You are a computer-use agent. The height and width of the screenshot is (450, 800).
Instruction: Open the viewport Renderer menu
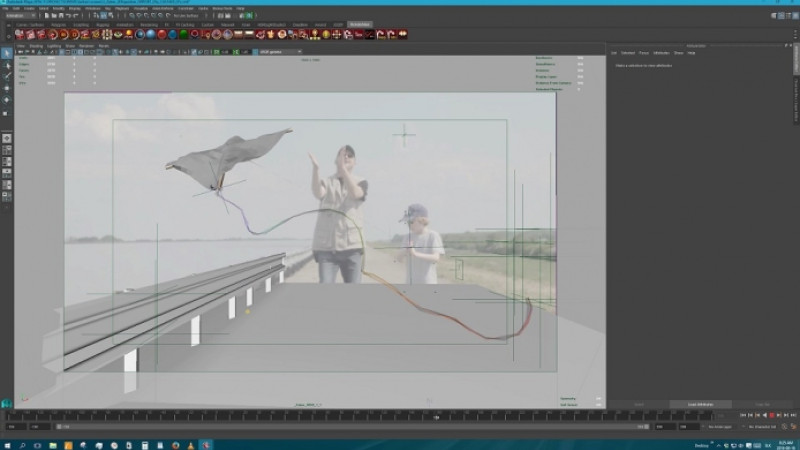tap(87, 46)
